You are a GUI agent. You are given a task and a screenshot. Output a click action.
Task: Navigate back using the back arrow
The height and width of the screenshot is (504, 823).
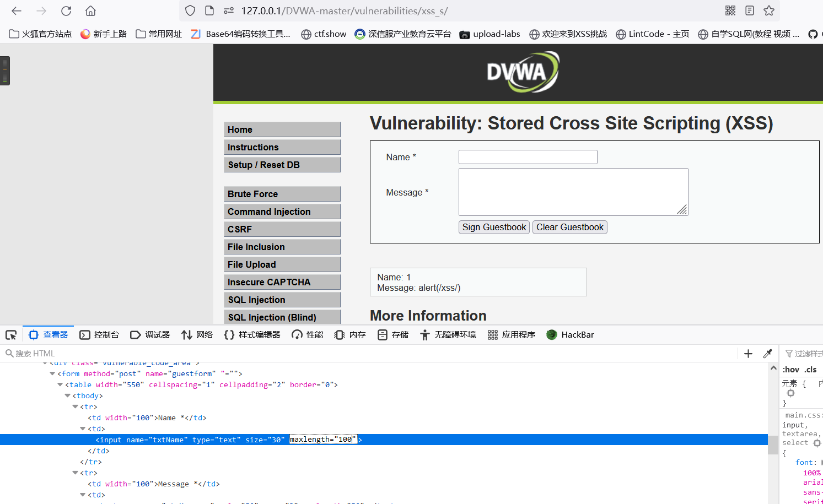tap(16, 10)
